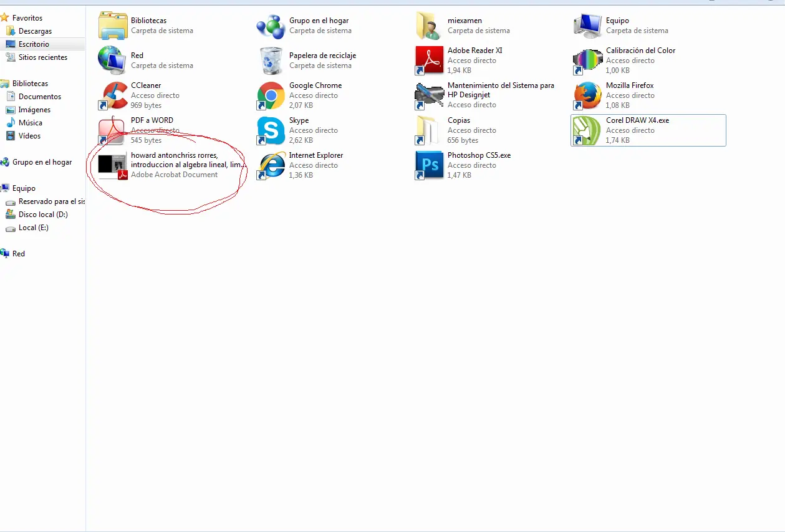Screen dimensions: 785x532
Task: Select the Papelera de reciclaje icon
Action: point(271,60)
